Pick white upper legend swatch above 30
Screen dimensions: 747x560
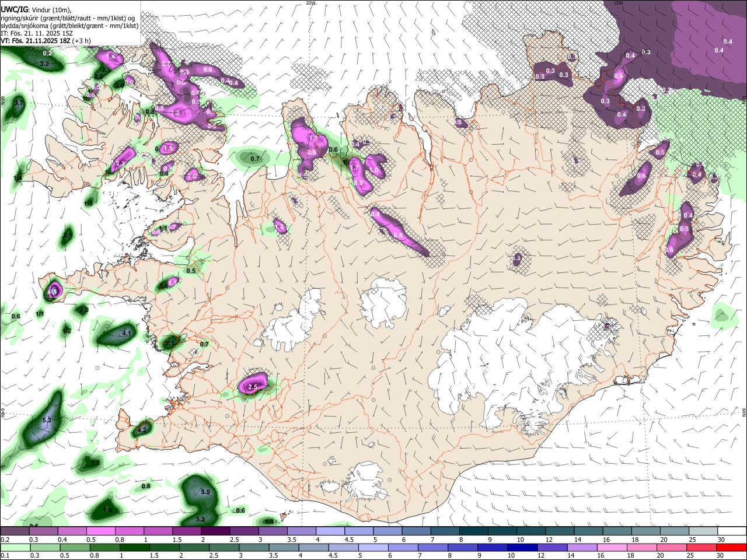pos(732,531)
